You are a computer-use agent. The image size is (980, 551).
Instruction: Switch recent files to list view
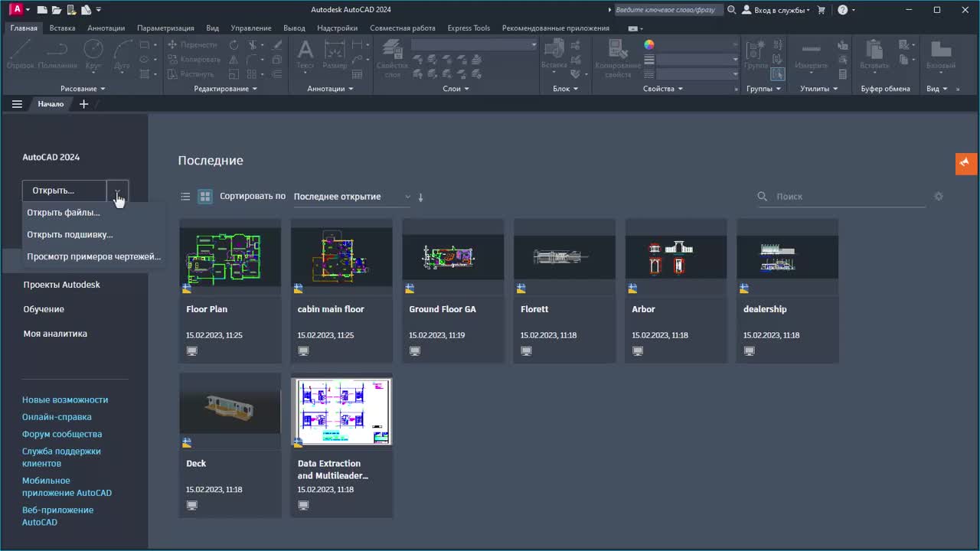click(185, 197)
